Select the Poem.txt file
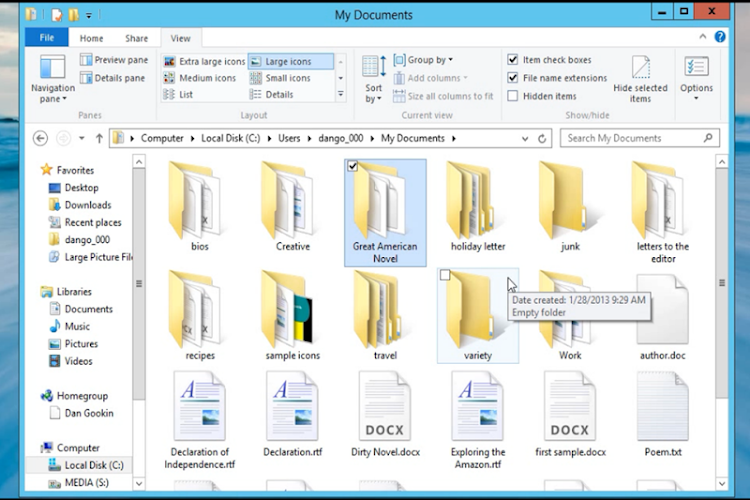Screen dimensions: 750x500 pos(662,415)
